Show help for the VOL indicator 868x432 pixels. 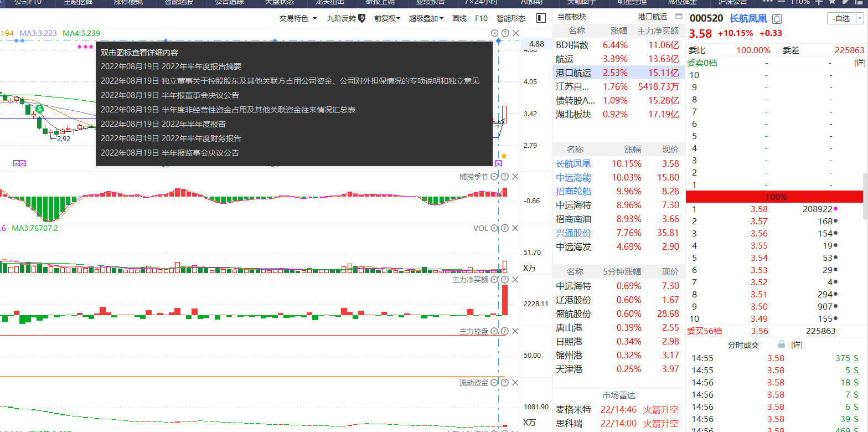pyautogui.click(x=504, y=228)
